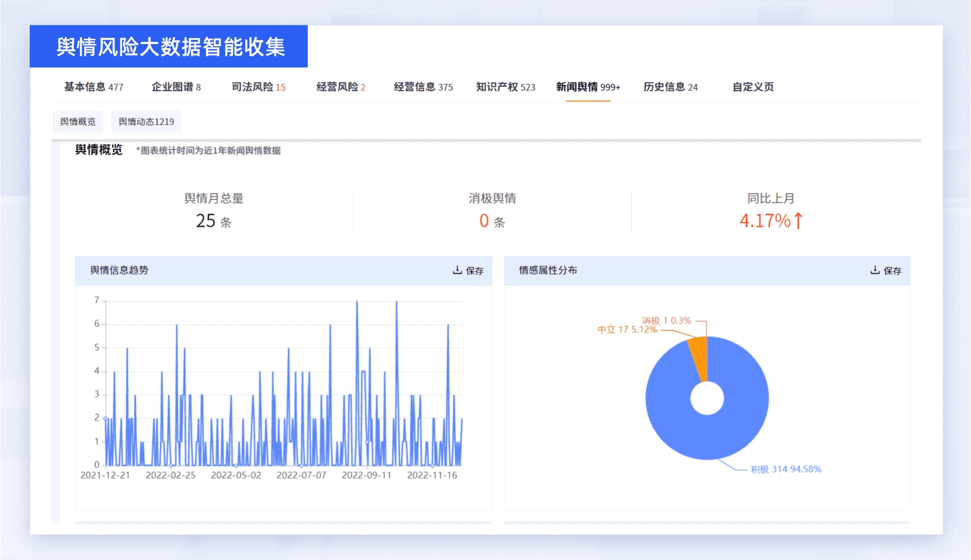Open the 企业图谱 8 tab
Screen dimensions: 971x560
point(176,87)
